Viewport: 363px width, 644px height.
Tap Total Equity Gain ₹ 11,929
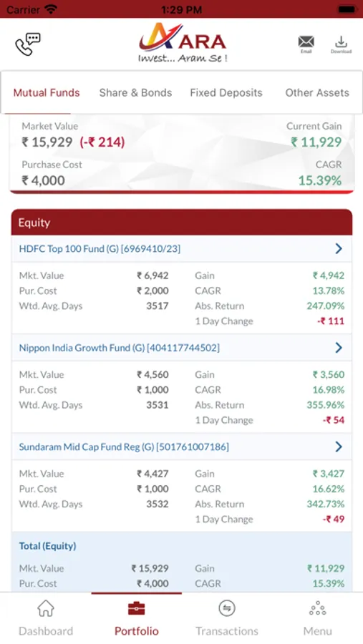(326, 568)
